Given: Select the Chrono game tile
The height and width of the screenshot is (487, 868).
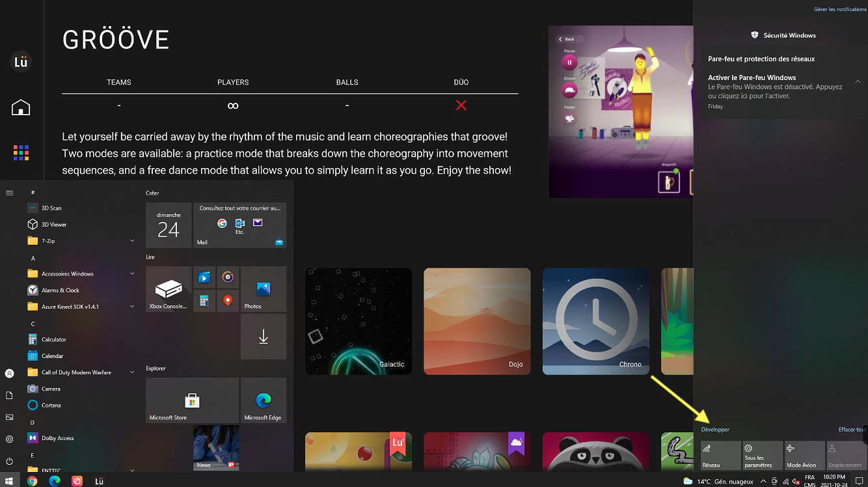Looking at the screenshot, I should tap(596, 321).
